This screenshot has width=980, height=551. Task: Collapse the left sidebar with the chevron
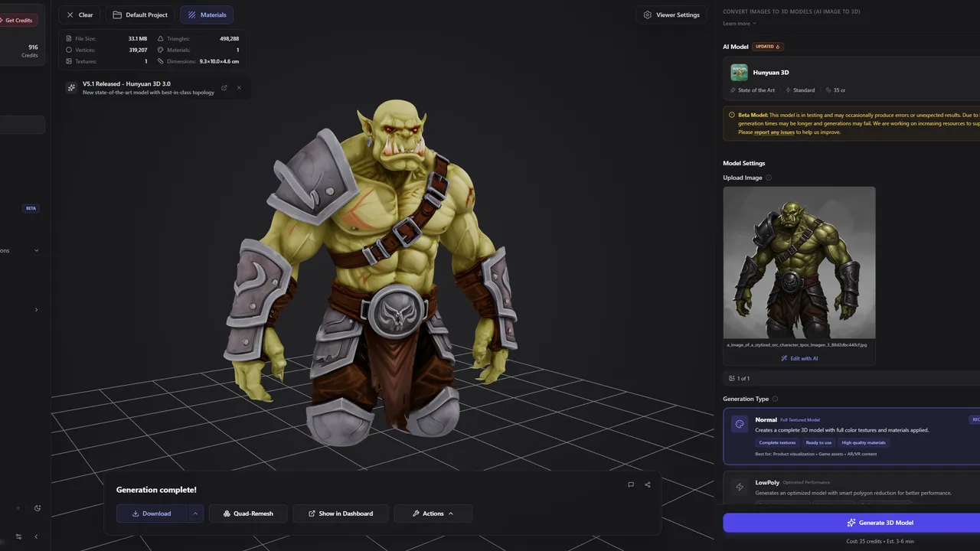pyautogui.click(x=36, y=536)
